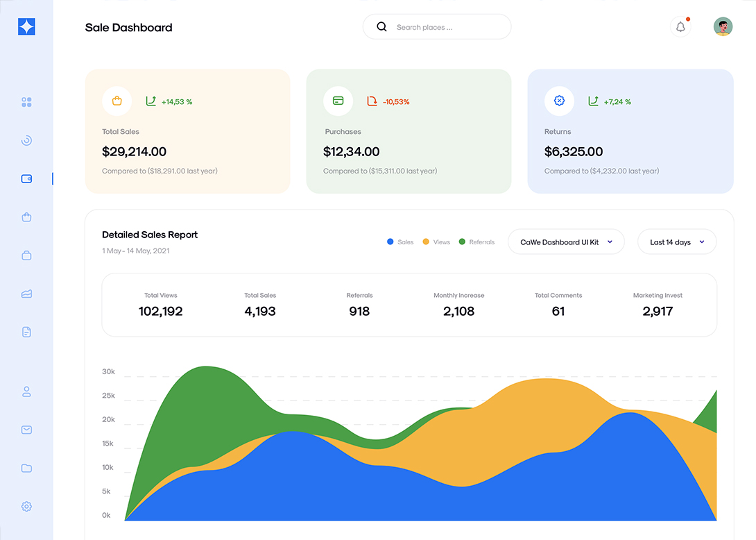Open the user profile sidebar icon

[26, 391]
